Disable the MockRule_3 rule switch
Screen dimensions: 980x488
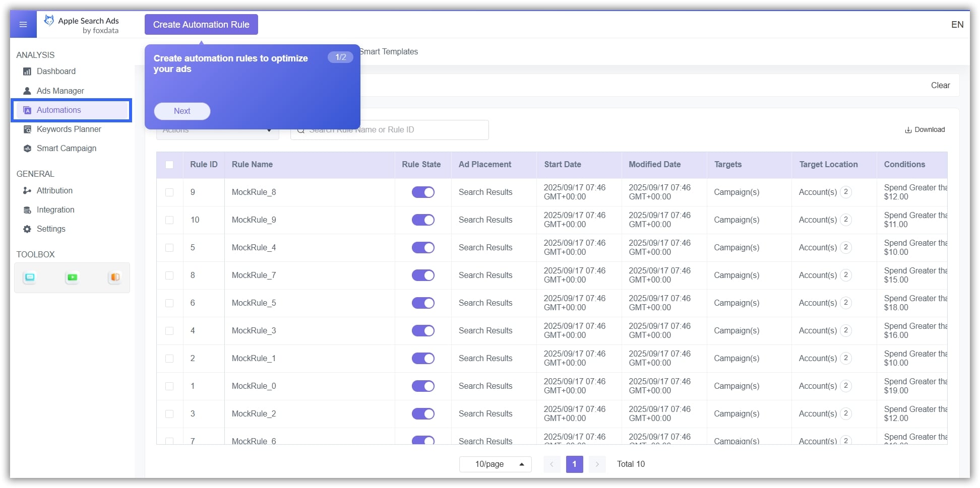423,331
